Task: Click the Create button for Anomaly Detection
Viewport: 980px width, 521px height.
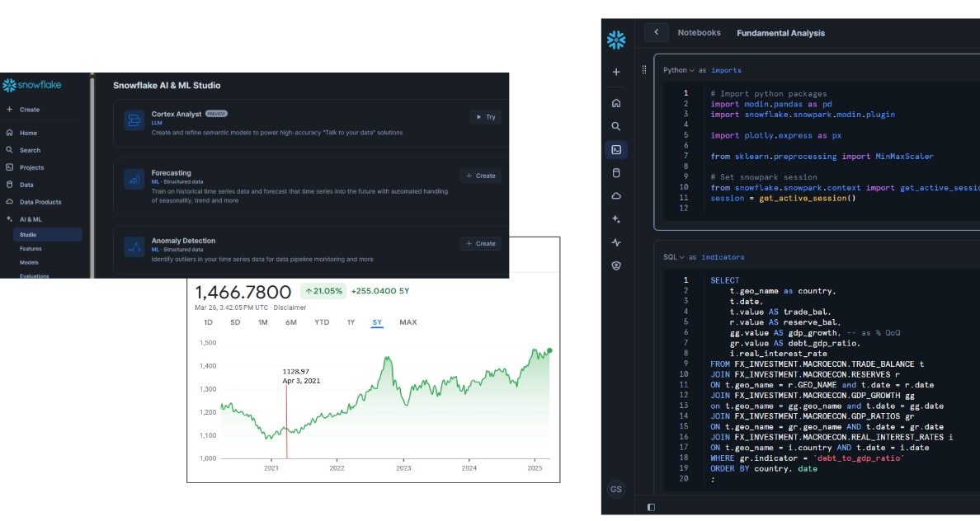Action: (481, 244)
